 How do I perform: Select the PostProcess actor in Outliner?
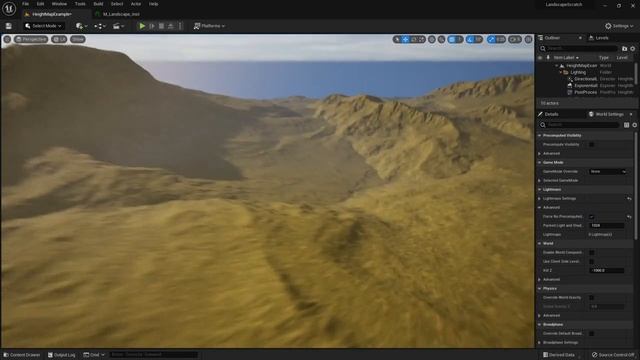click(586, 92)
